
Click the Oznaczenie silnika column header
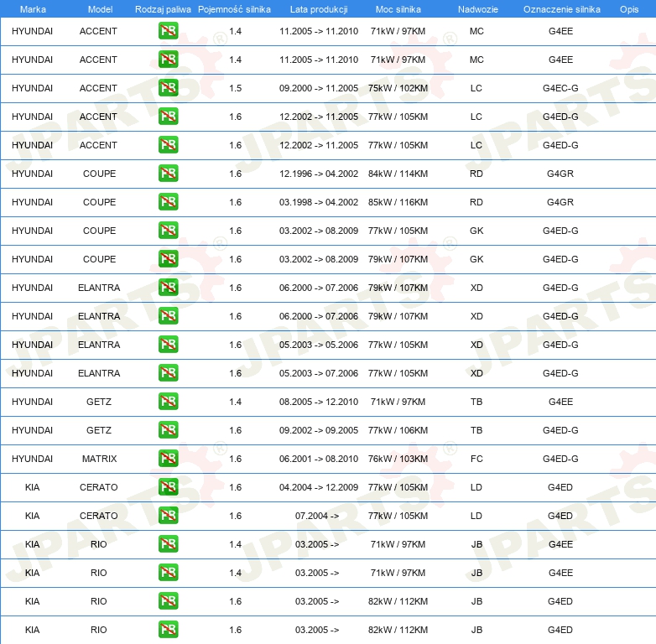tap(561, 9)
